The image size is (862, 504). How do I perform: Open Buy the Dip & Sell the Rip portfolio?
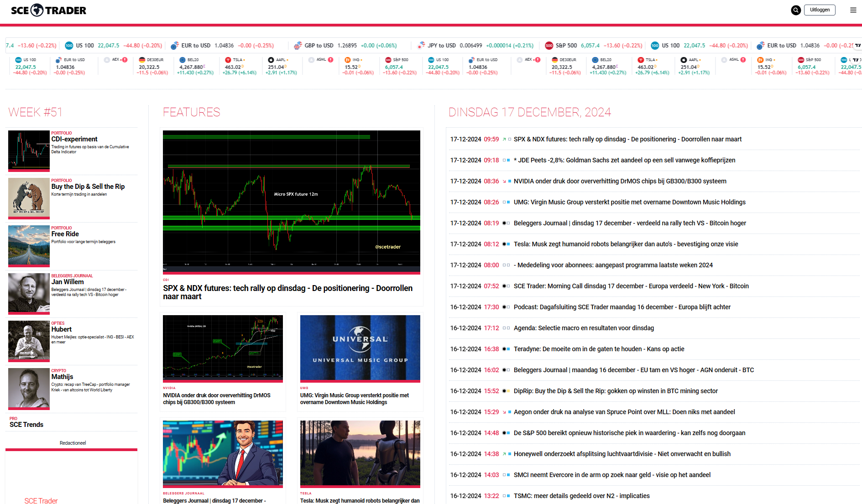tap(88, 187)
